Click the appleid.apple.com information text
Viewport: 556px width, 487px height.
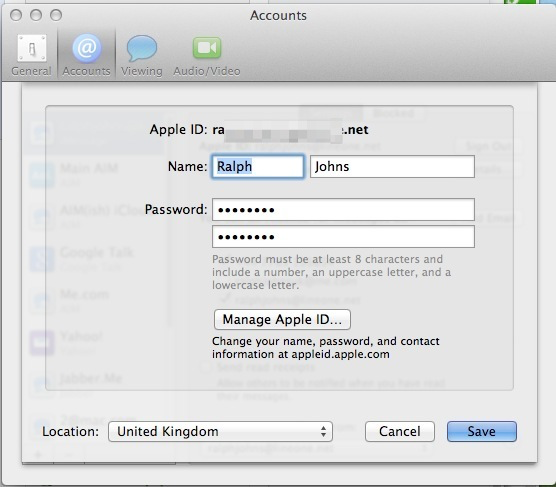click(326, 348)
